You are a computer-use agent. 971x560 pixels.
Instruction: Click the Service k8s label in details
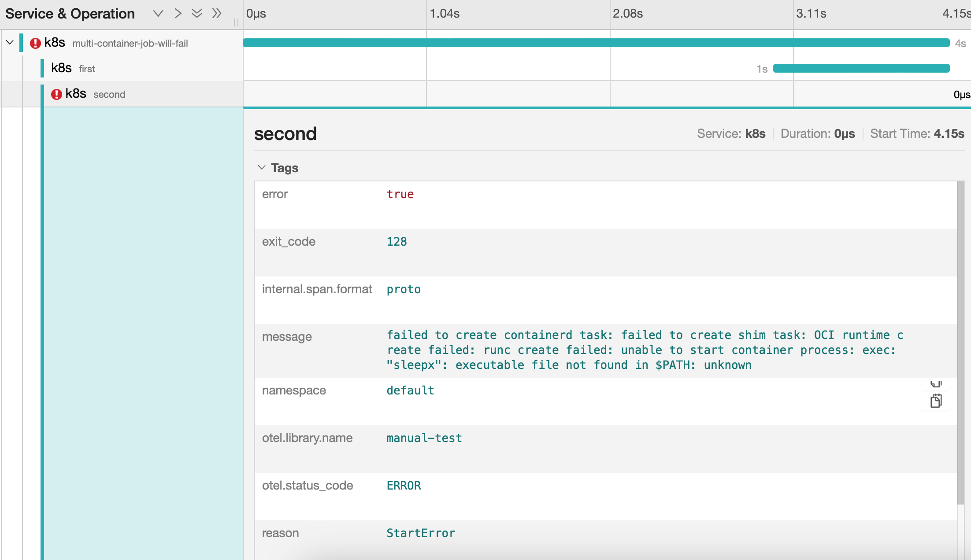731,134
